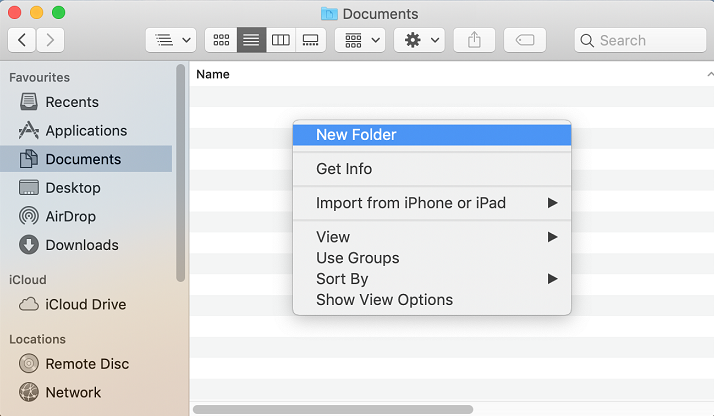The height and width of the screenshot is (416, 714).
Task: Toggle Use Groups in context menu
Action: (x=432, y=258)
